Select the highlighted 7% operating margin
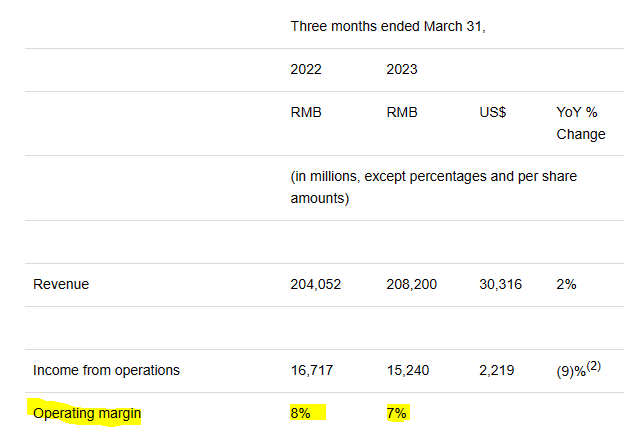624x432 pixels. tap(398, 413)
